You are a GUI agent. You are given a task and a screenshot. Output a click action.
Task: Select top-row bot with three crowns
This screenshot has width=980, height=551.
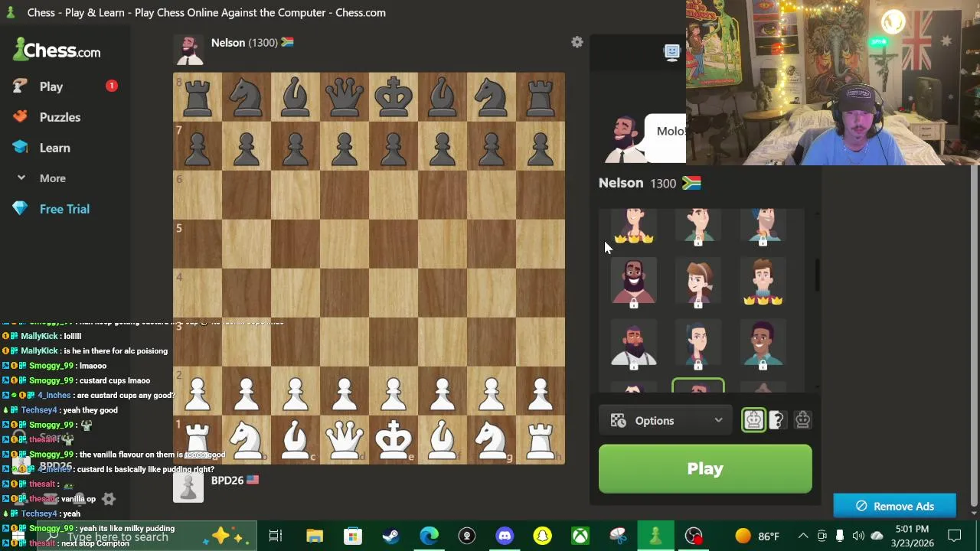tap(633, 227)
